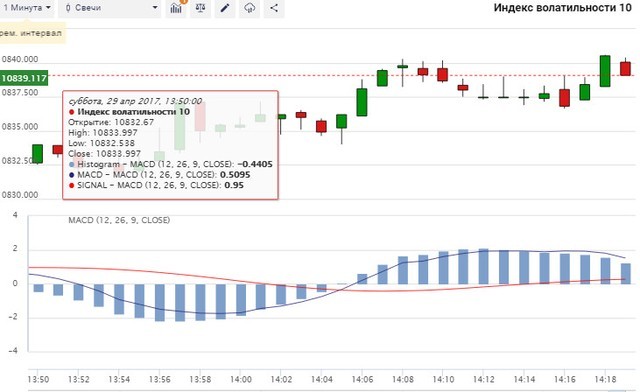Click the High: 10833.997 tooltip row

click(x=103, y=132)
